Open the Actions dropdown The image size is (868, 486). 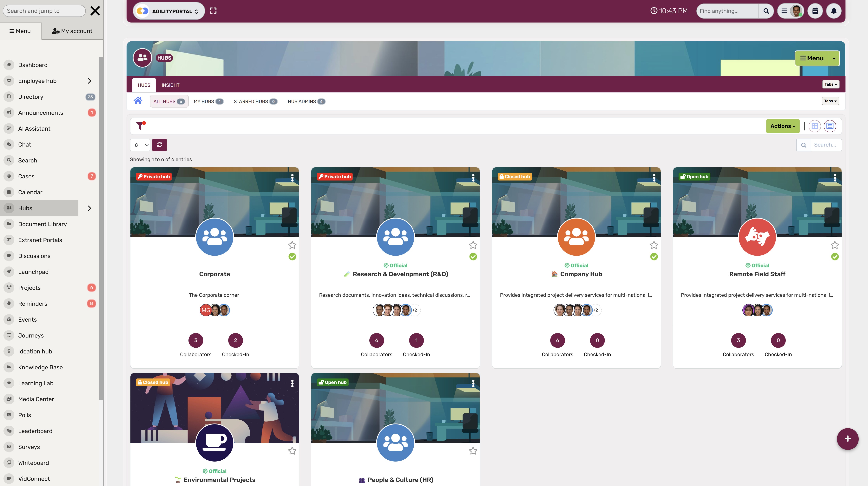(782, 126)
